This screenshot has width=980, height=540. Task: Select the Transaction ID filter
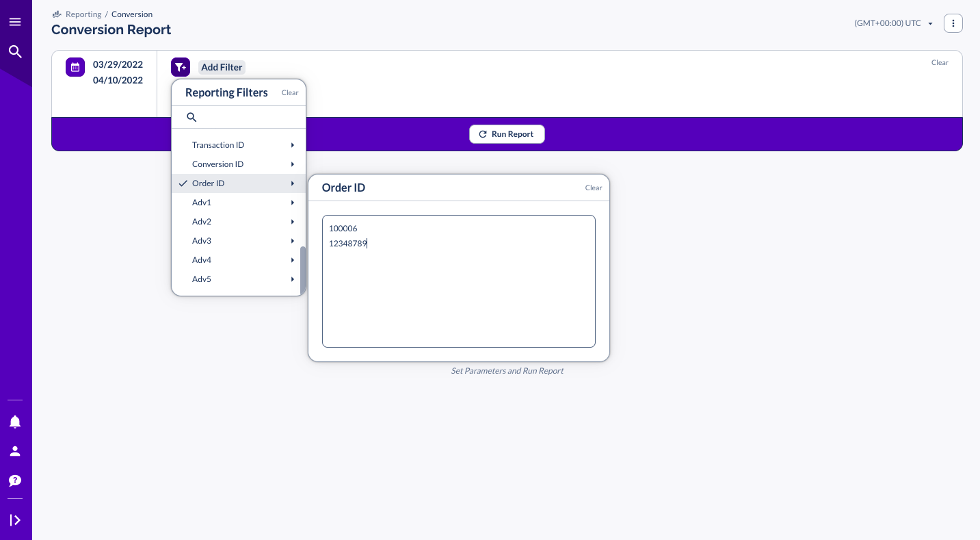click(x=238, y=145)
